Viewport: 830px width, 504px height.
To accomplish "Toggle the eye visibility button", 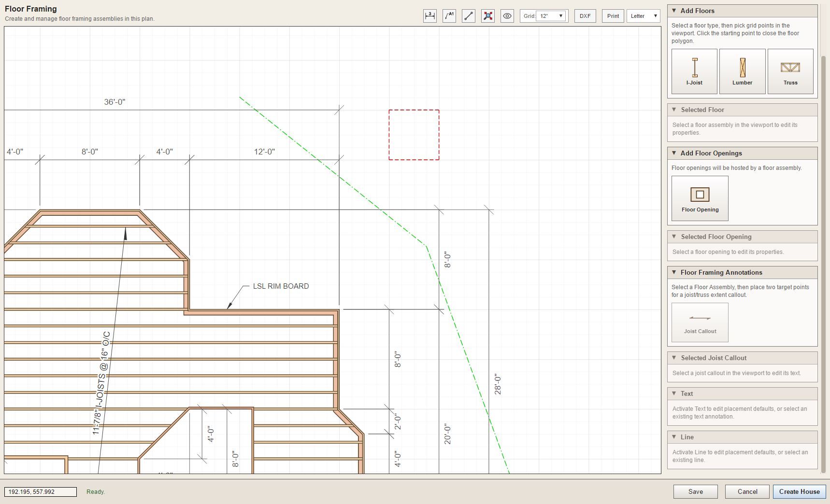I will click(x=507, y=16).
